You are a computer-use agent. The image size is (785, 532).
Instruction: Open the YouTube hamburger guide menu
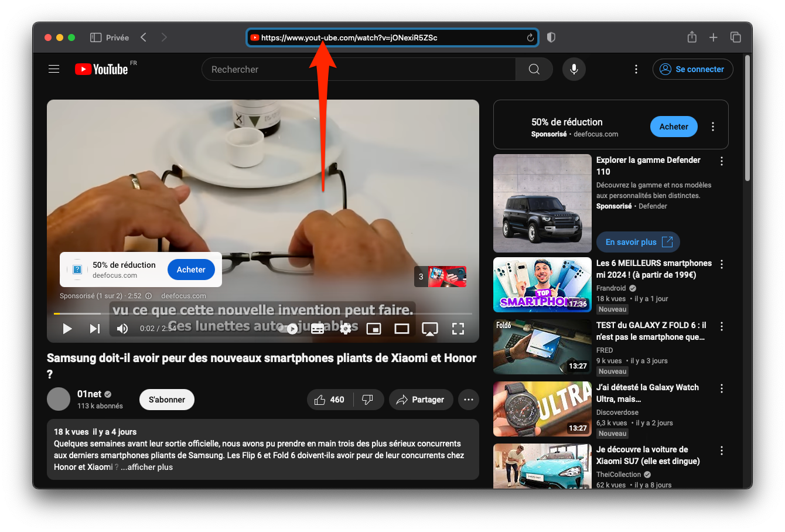click(x=54, y=69)
